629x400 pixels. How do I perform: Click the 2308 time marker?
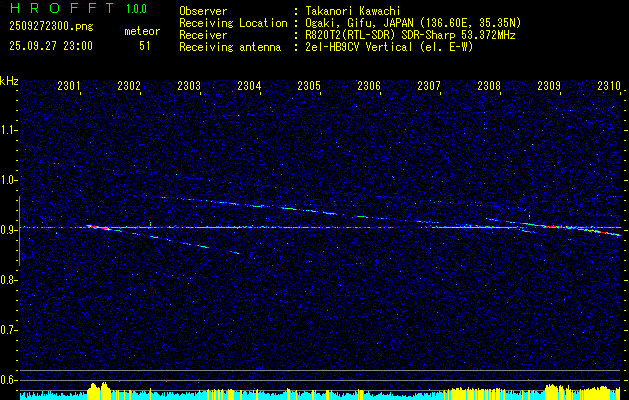tap(489, 85)
